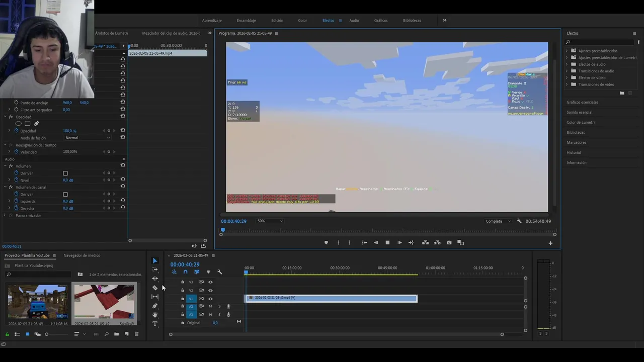Switch to Aprendizaje workspace
Image resolution: width=644 pixels, height=362 pixels.
(x=212, y=21)
